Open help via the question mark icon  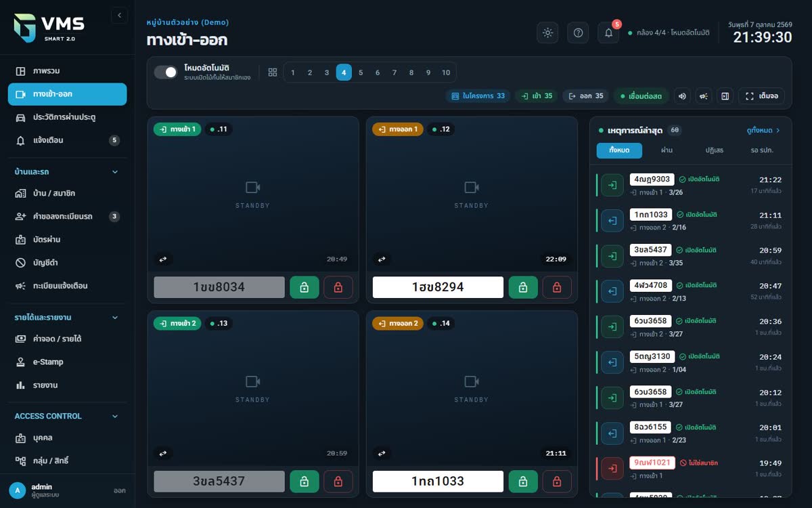tap(578, 33)
